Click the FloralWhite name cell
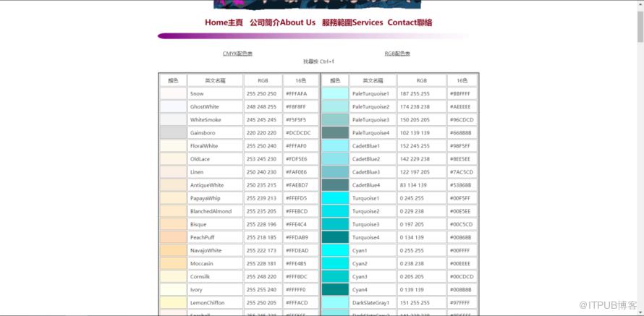 [215, 146]
